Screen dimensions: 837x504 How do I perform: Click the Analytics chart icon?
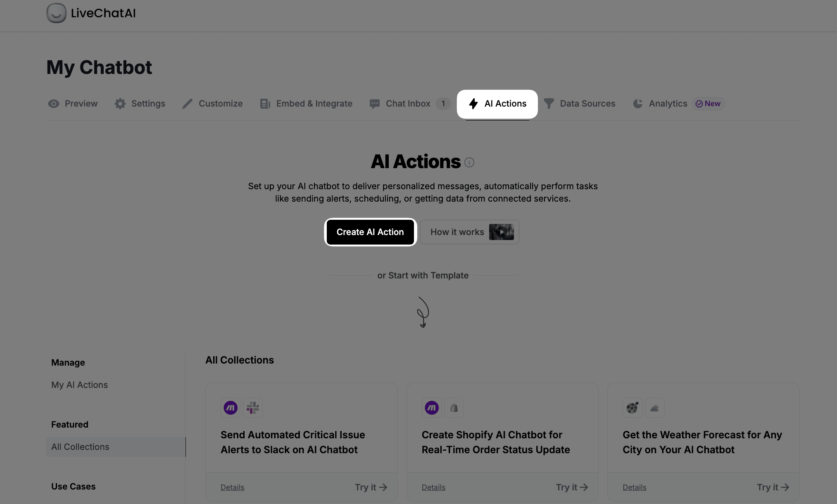637,103
